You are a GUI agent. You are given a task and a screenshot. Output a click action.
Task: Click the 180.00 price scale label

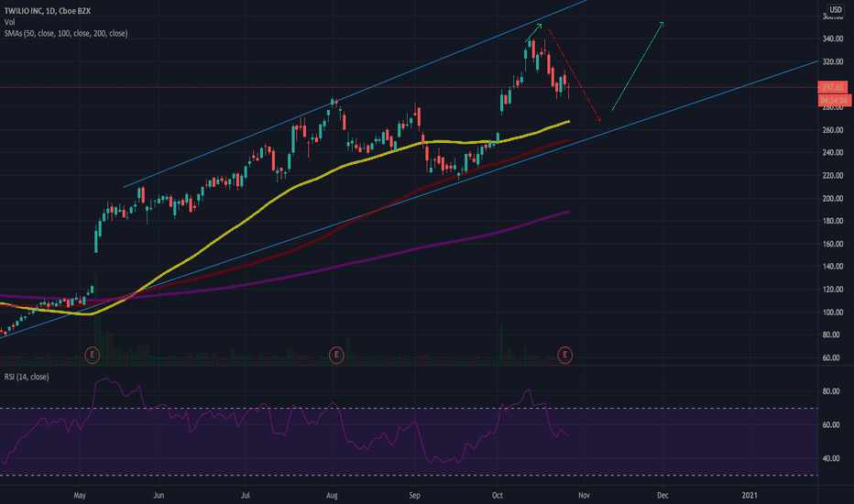pyautogui.click(x=833, y=221)
